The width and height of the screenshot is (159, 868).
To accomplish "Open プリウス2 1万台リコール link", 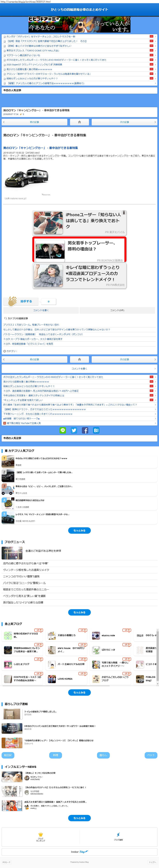I will [31, 324].
